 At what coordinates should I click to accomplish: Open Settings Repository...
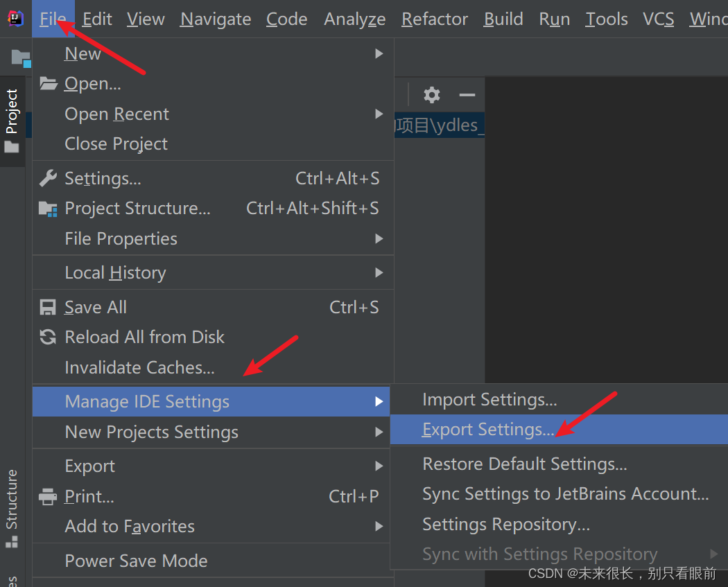click(x=559, y=525)
